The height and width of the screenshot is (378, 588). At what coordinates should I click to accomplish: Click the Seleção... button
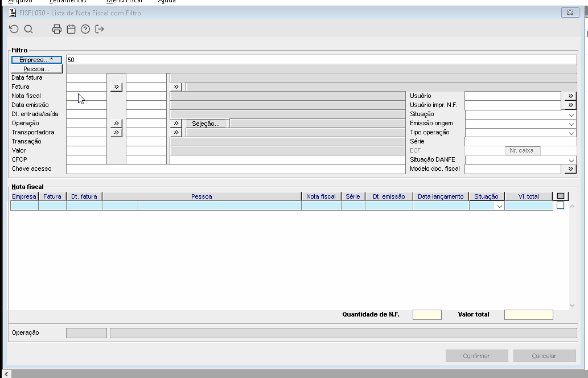pos(205,124)
